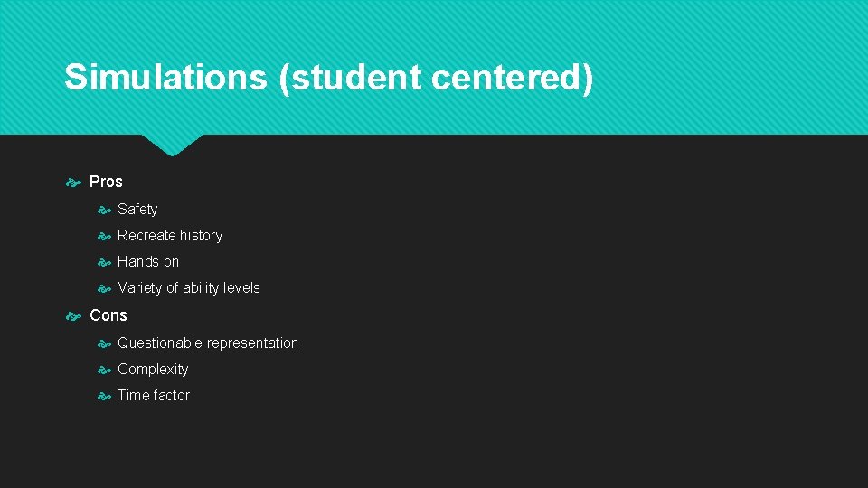Select the bullet icon before Recreate history
Viewport: 868px width, 488px height.
click(x=104, y=236)
